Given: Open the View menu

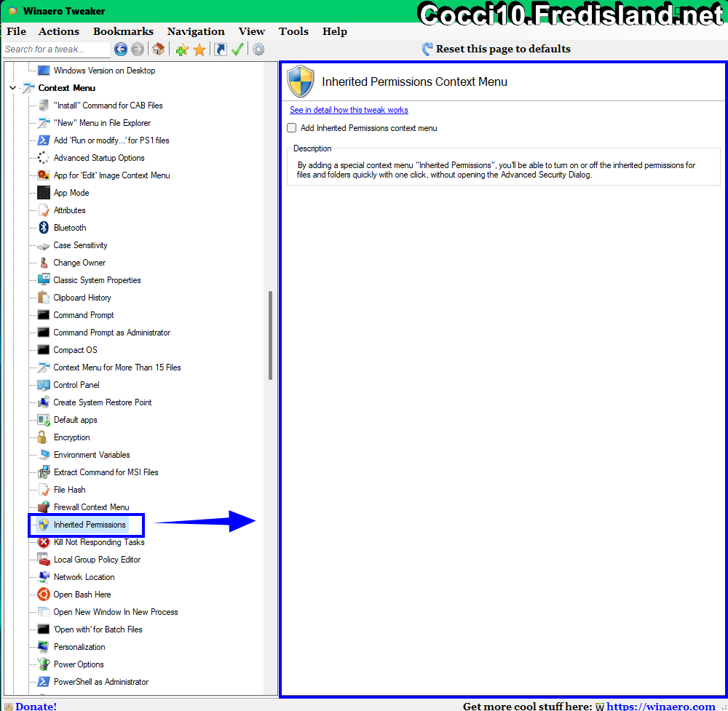Looking at the screenshot, I should (x=252, y=31).
